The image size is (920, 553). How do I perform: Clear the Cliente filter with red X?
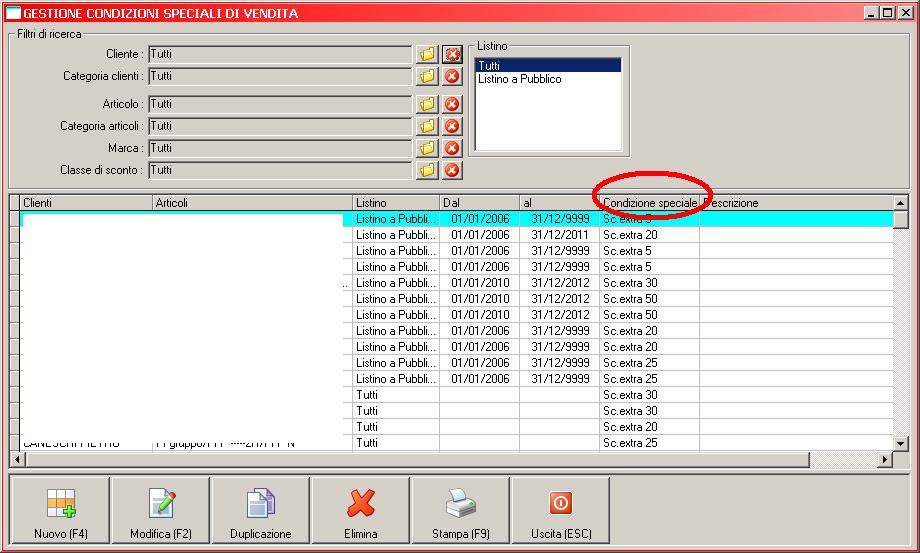(x=452, y=55)
